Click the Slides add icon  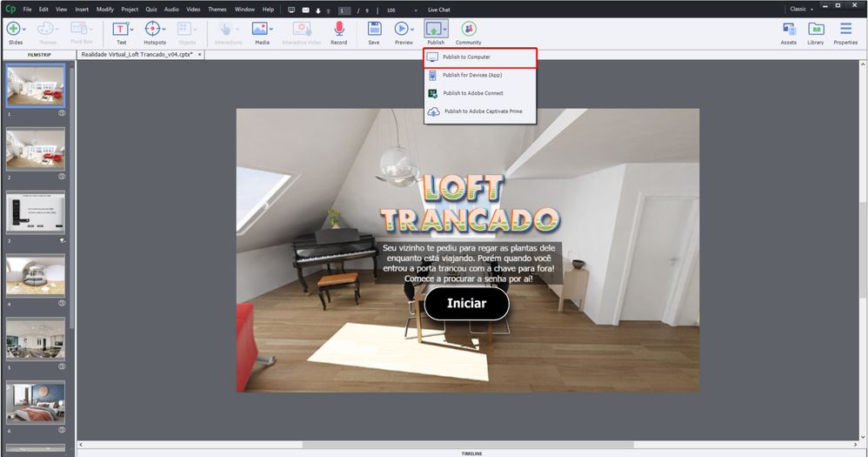14,29
